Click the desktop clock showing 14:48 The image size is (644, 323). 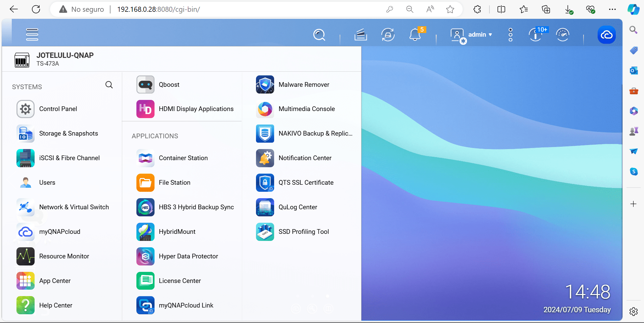click(588, 292)
